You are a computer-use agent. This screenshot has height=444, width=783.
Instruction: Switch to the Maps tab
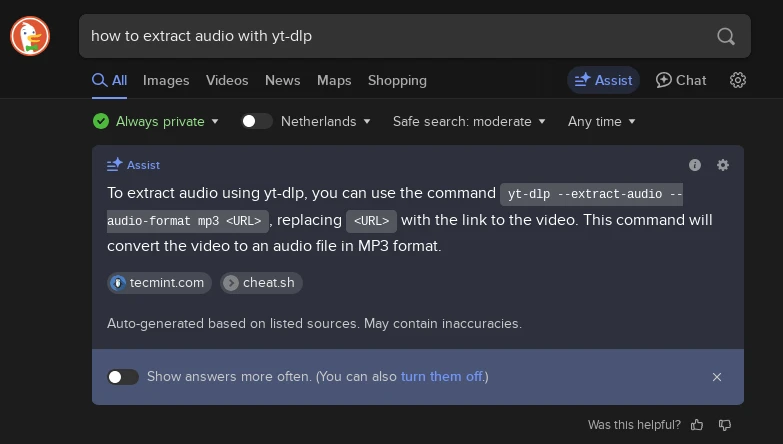coord(334,80)
